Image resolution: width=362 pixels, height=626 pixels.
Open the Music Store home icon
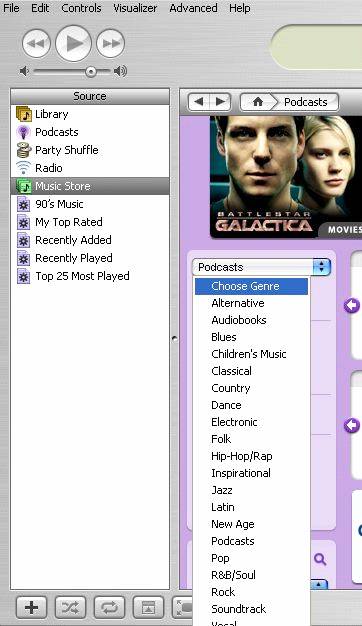point(258,102)
